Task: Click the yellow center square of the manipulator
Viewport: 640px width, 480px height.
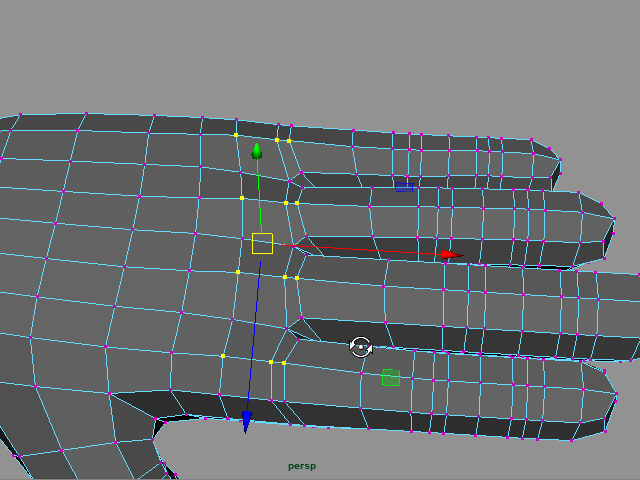Action: point(262,244)
